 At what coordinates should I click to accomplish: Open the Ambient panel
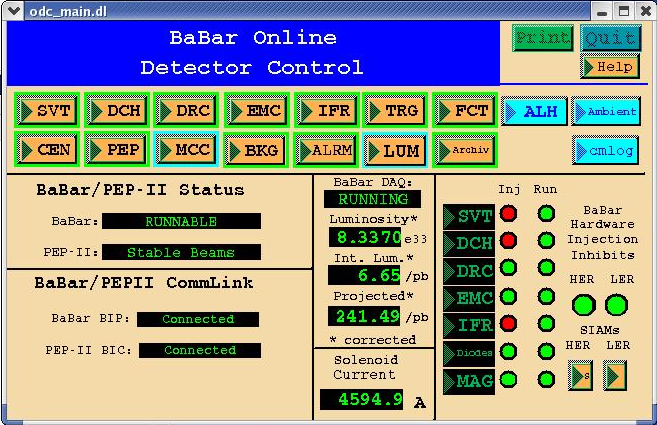click(605, 111)
